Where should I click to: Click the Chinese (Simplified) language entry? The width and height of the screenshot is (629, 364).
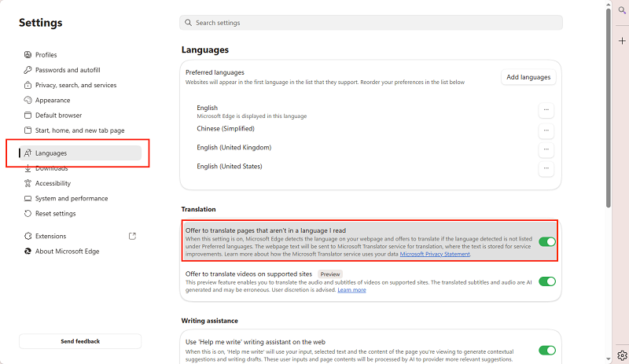(226, 128)
